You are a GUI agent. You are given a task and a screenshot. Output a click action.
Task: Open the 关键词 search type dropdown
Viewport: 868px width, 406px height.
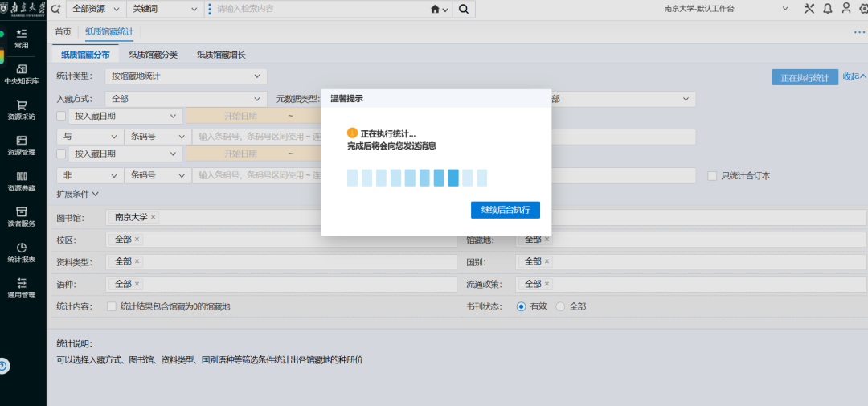pos(165,9)
